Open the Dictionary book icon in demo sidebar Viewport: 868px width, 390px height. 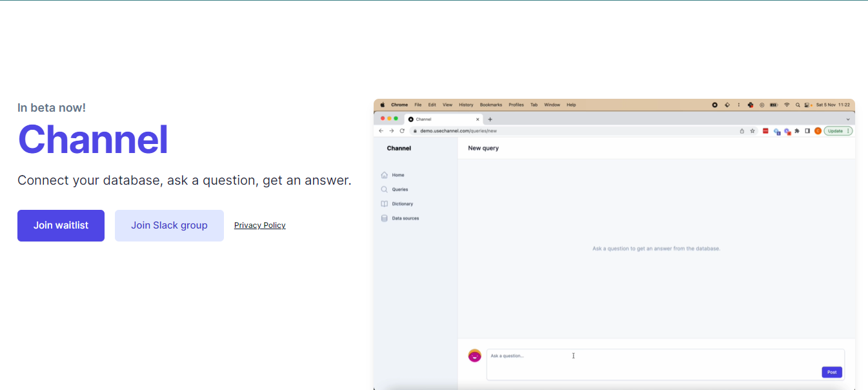click(385, 204)
